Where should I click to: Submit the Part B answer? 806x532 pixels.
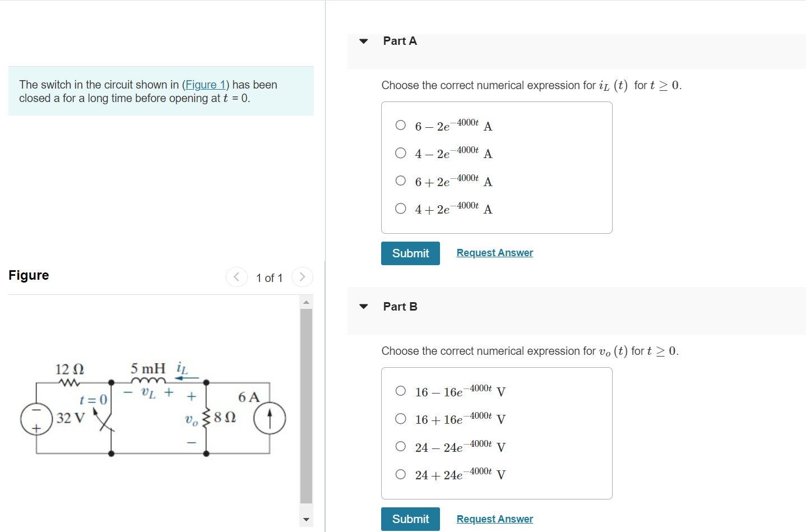[410, 519]
